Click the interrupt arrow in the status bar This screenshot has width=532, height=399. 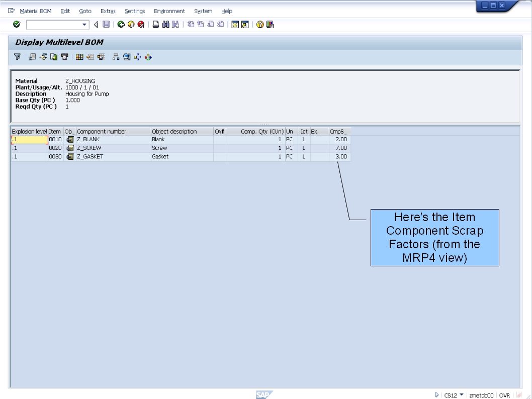[x=437, y=395]
